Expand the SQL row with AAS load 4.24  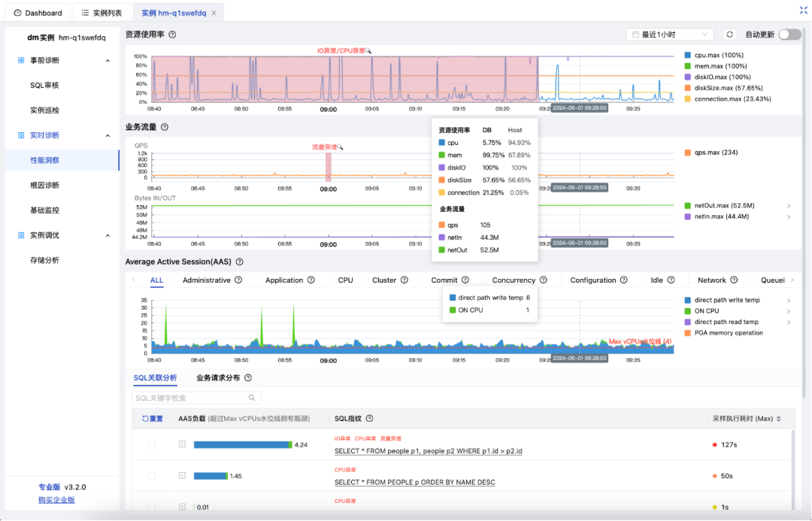[182, 444]
